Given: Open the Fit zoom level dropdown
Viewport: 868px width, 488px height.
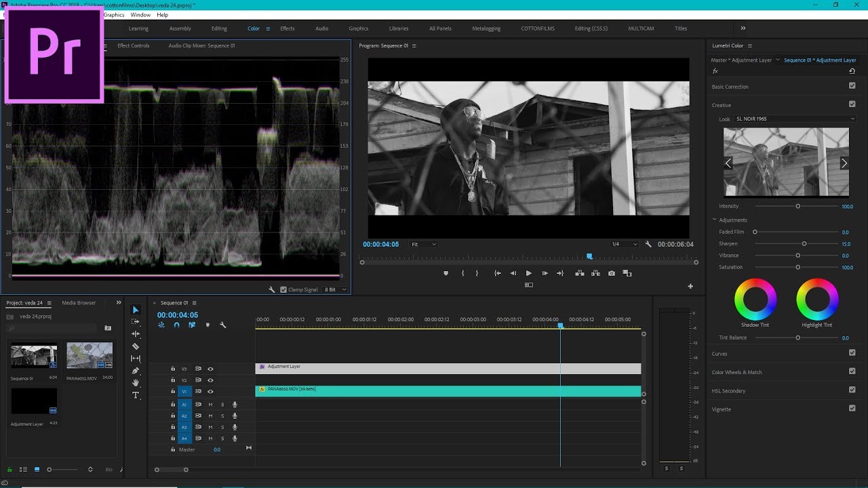Looking at the screenshot, I should point(424,244).
